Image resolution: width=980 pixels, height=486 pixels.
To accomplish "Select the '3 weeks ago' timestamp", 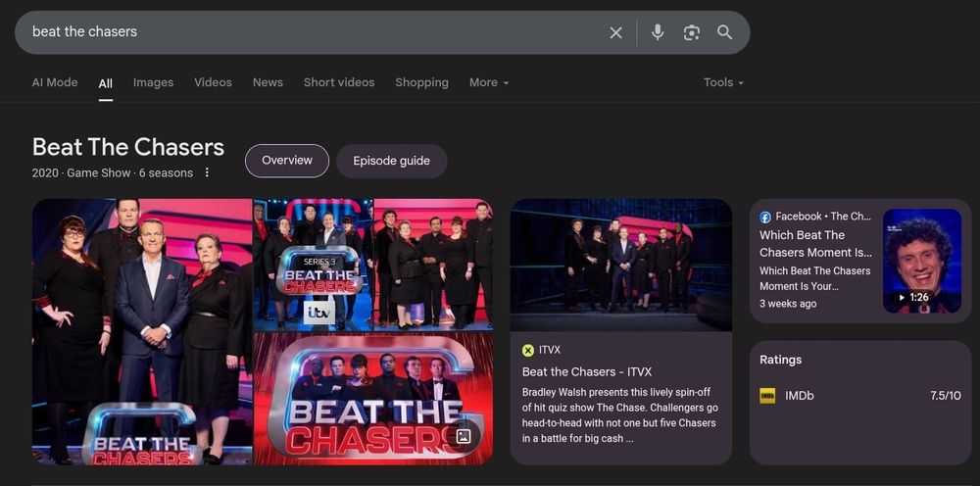I will (788, 304).
